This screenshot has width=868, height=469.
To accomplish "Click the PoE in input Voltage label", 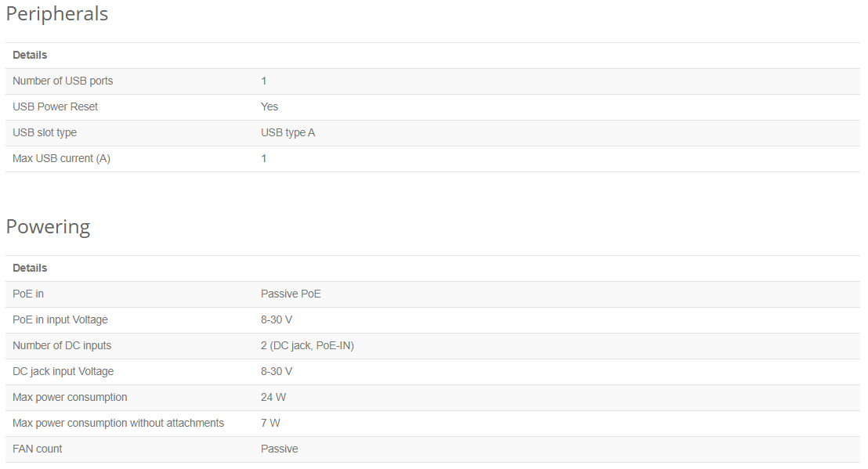I will 60,320.
